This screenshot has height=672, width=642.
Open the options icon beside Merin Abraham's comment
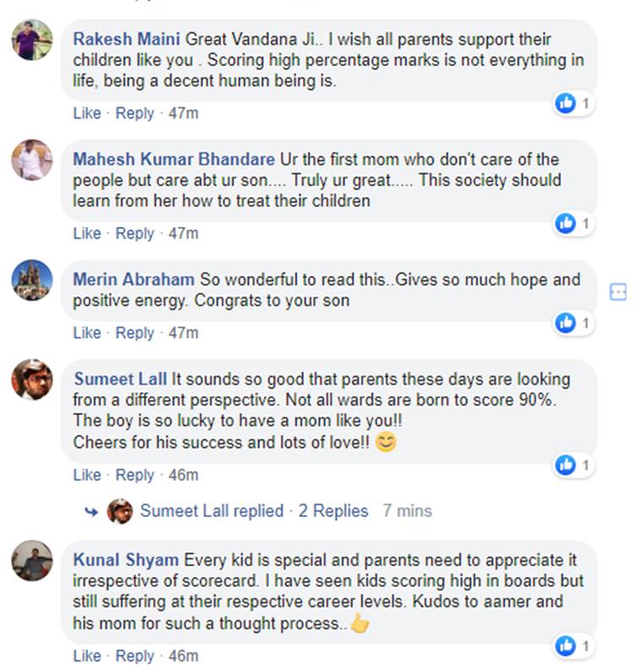[x=617, y=292]
